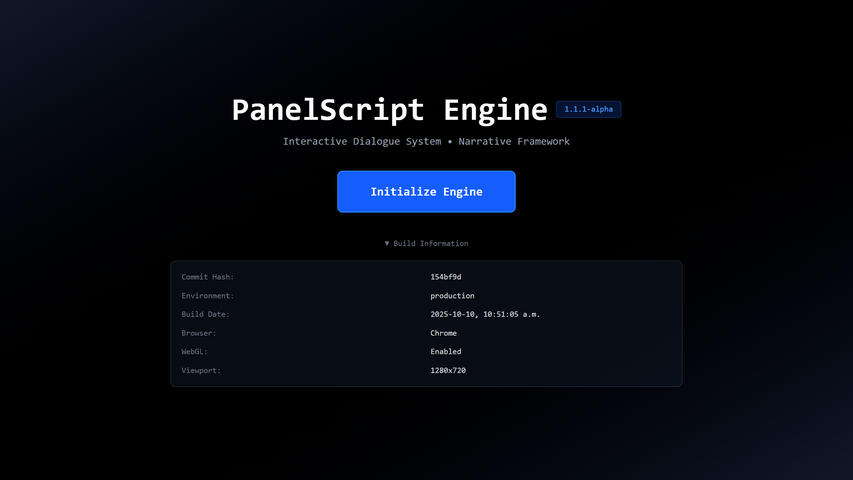Click the Chrome browser value
The width and height of the screenshot is (853, 480).
coord(443,333)
